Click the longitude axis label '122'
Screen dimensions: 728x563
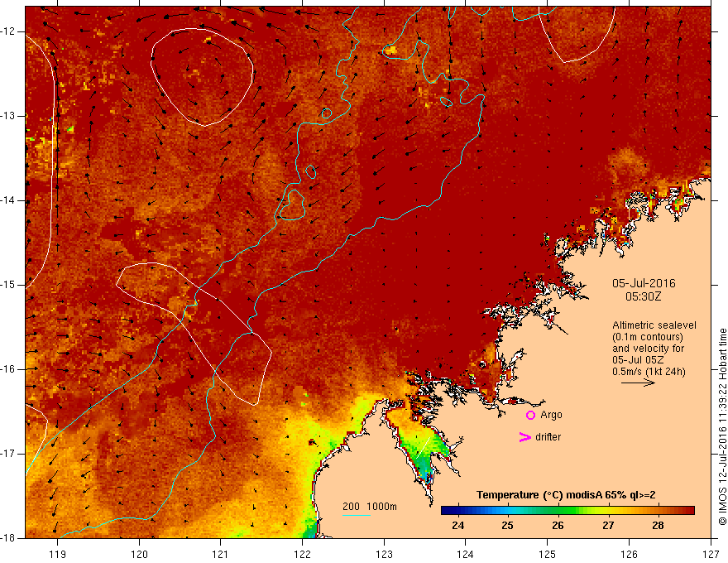(302, 554)
